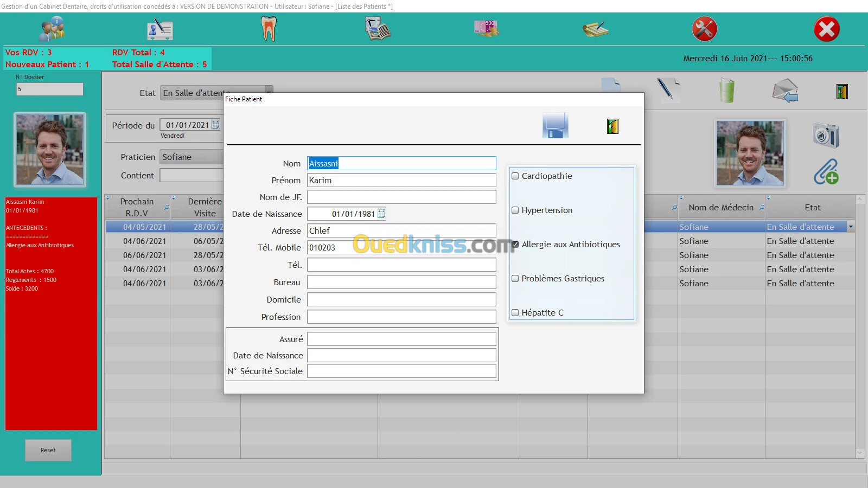Save the patient form with floppy disk icon

coord(555,126)
